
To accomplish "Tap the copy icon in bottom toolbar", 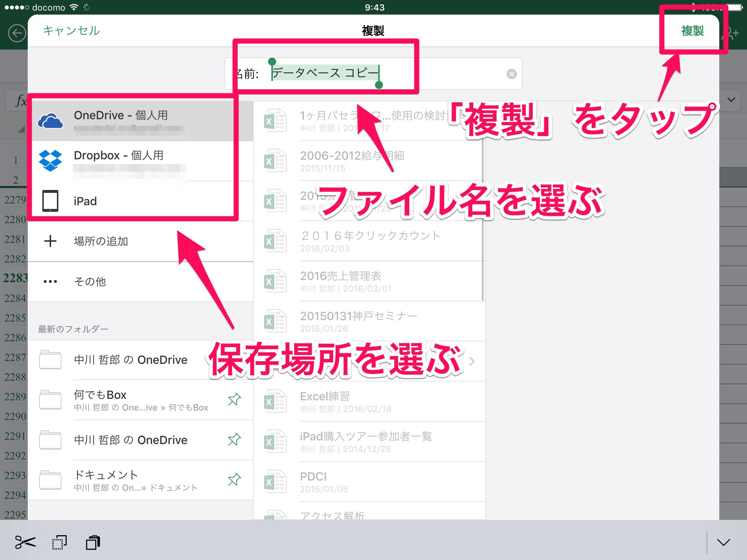I will [x=59, y=542].
